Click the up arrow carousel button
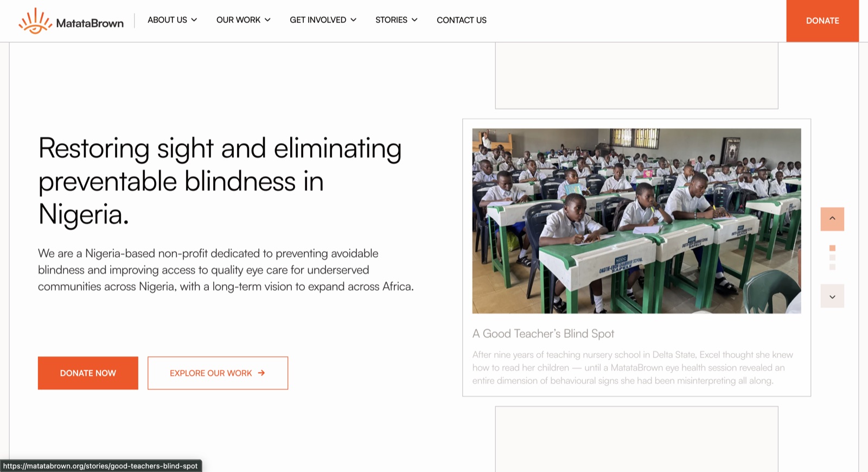868x472 pixels. [x=832, y=219]
